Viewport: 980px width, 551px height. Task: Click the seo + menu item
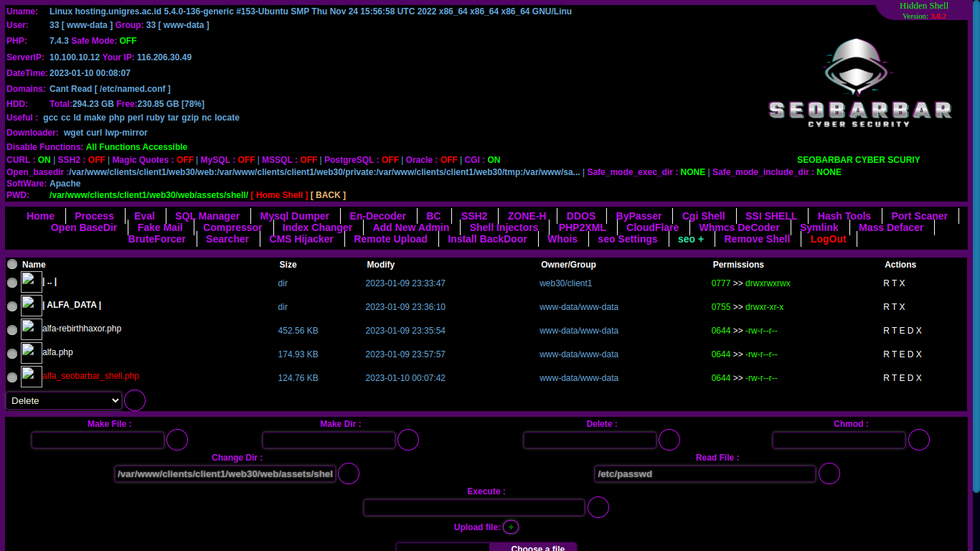[x=691, y=239]
